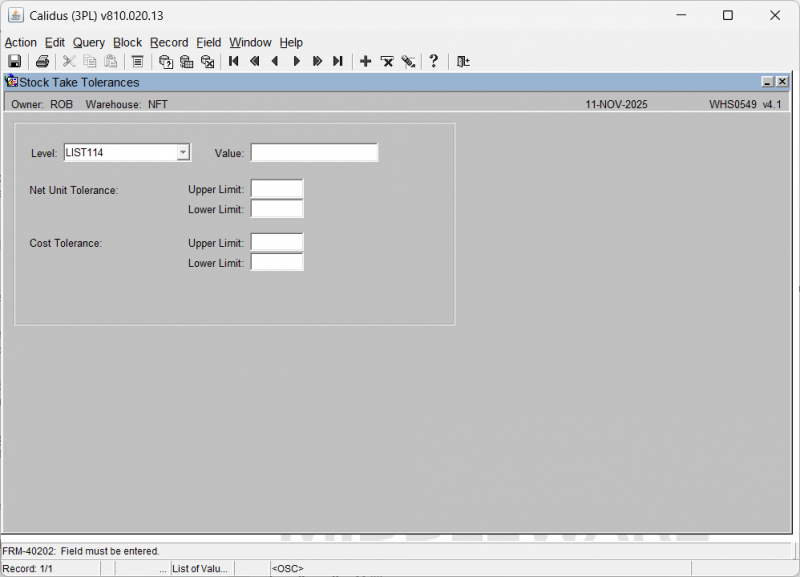Jump to the last record
Viewport: 800px width, 577px height.
click(x=338, y=62)
